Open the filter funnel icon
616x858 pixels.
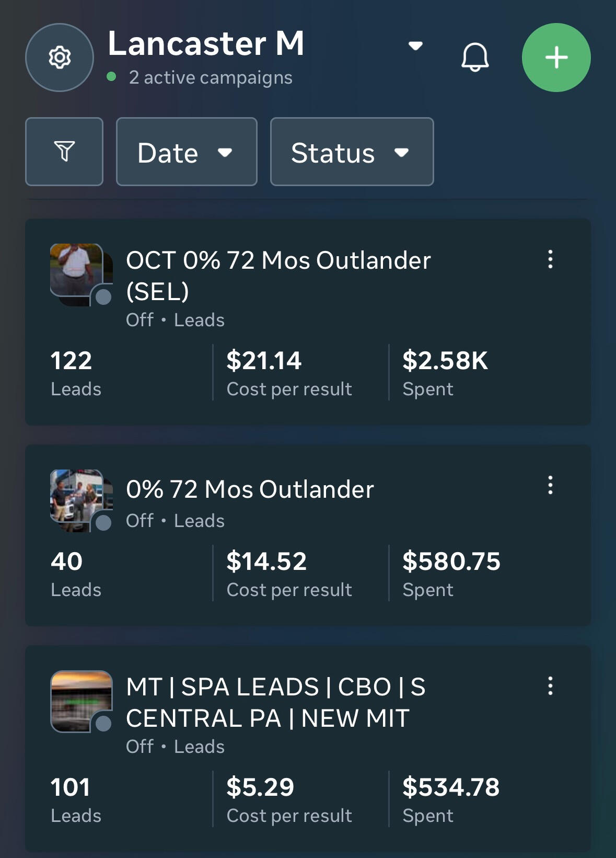64,152
